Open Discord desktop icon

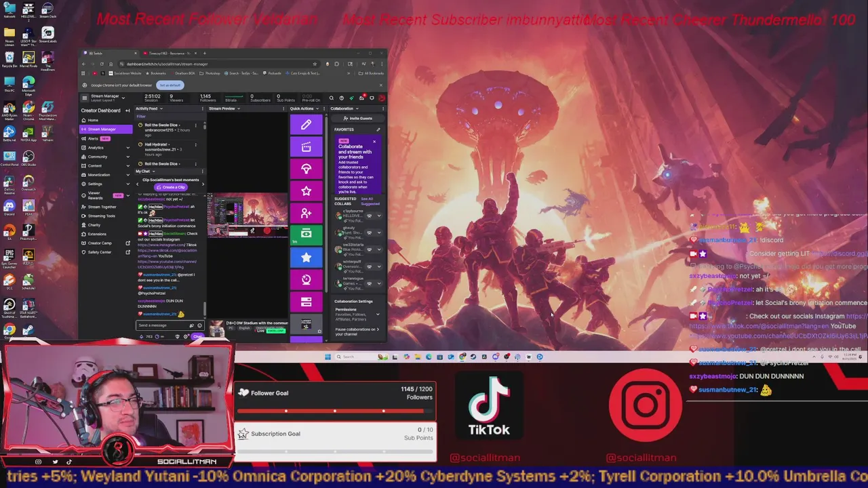tap(9, 207)
